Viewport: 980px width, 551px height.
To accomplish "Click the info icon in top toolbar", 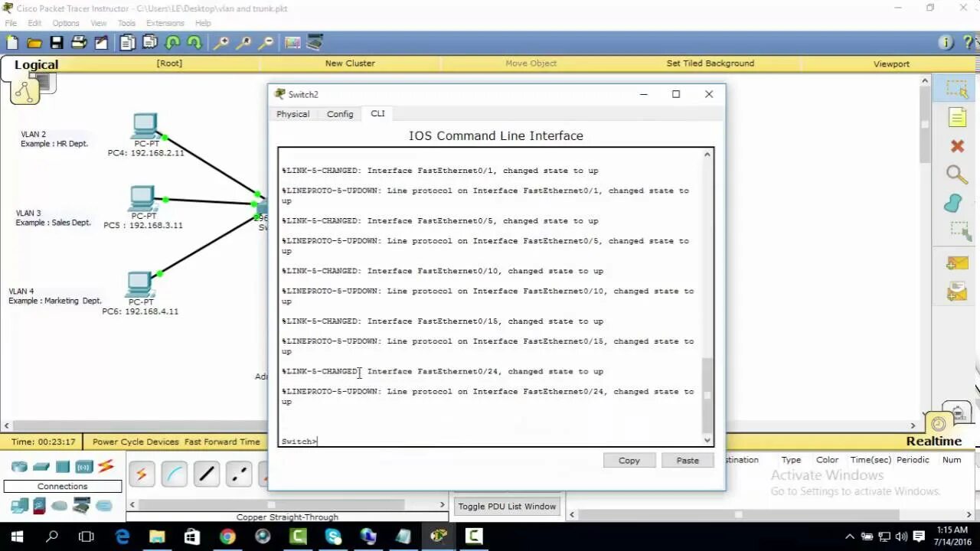I will point(946,43).
